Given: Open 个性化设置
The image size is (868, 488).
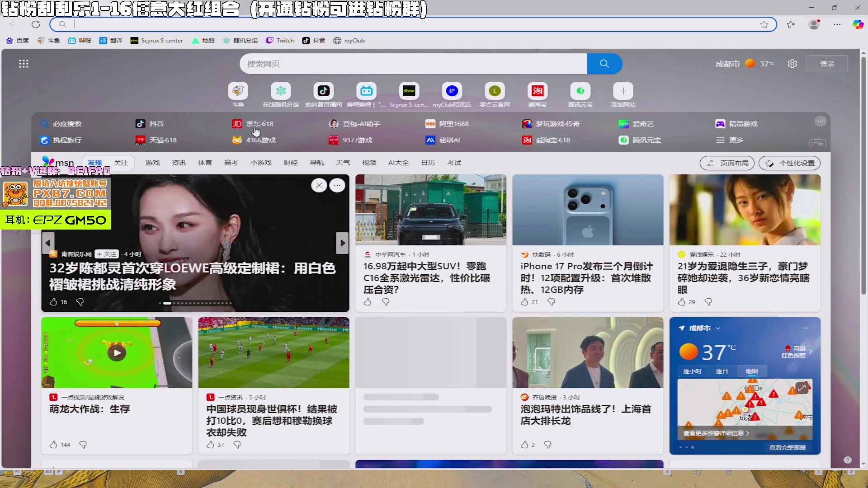Looking at the screenshot, I should [789, 163].
